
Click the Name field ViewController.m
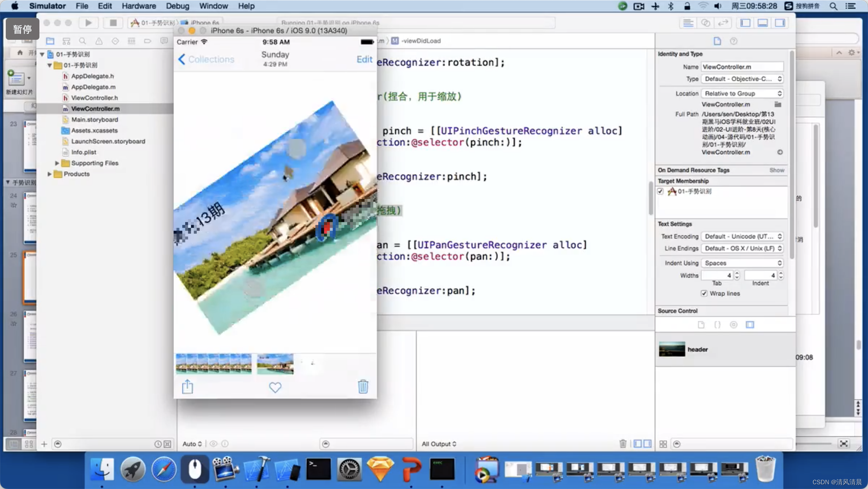(743, 67)
